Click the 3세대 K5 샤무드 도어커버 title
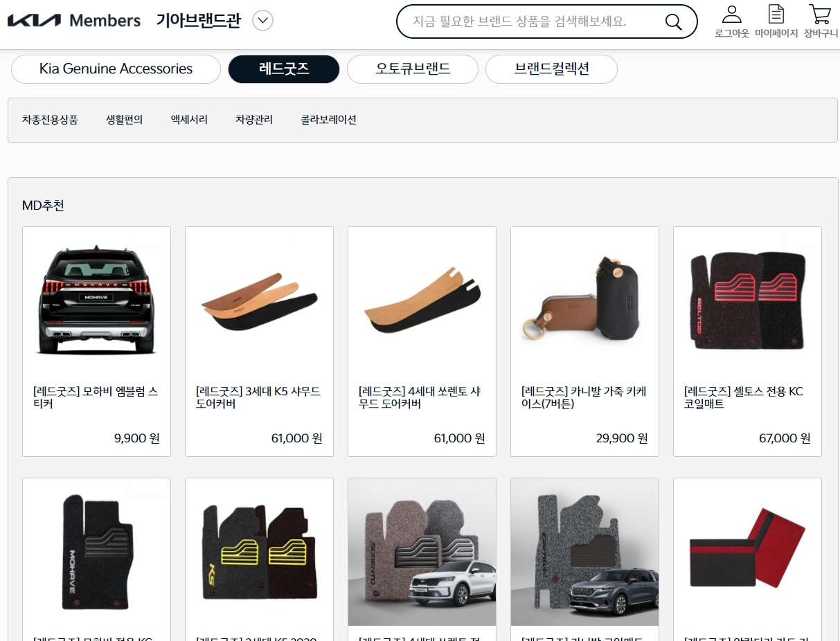Screen dimensions: 840x641 [258, 397]
